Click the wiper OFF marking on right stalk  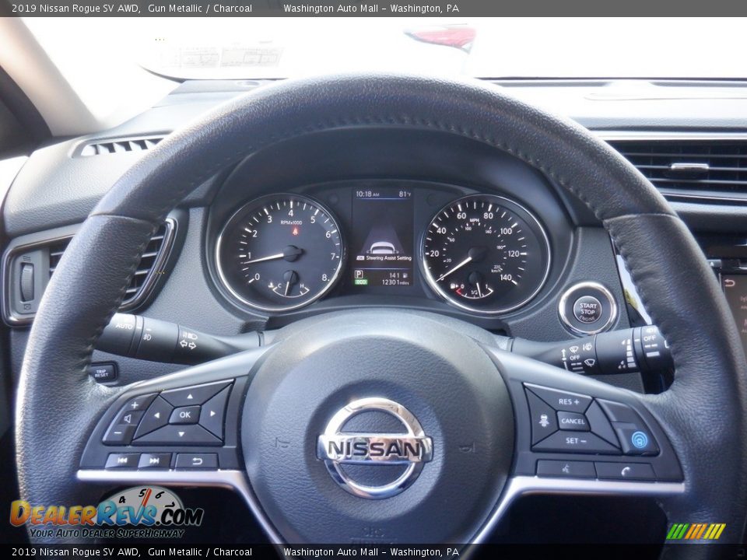(x=574, y=358)
